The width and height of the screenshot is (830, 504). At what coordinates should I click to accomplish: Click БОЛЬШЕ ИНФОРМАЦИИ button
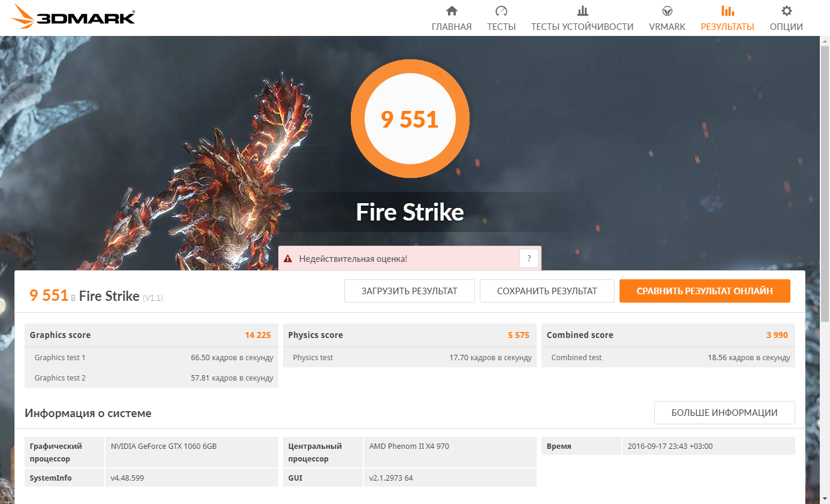pyautogui.click(x=724, y=413)
